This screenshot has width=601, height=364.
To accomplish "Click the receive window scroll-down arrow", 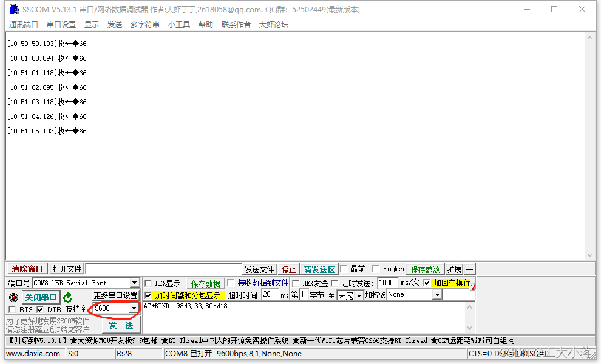I will click(589, 255).
